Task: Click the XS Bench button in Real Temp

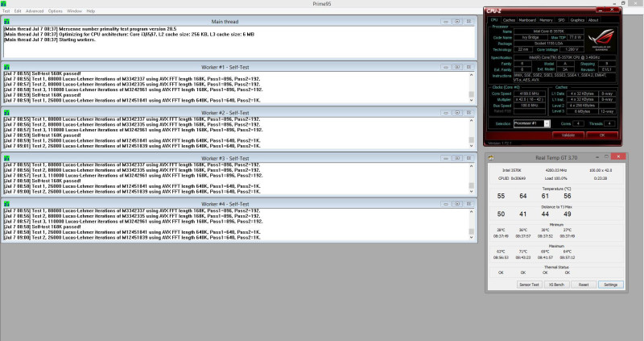Action: pos(556,285)
